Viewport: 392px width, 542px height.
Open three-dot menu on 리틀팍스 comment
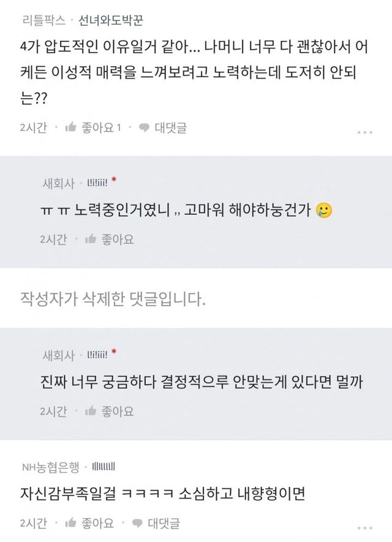pos(364,132)
